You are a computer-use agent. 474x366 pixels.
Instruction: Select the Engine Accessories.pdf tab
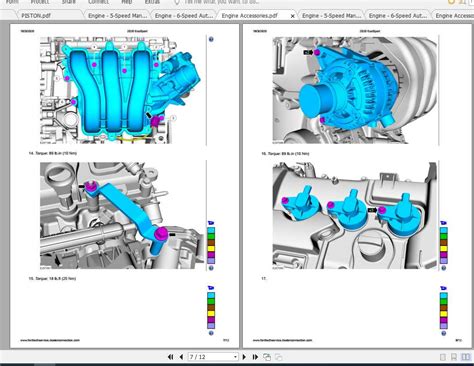(249, 15)
